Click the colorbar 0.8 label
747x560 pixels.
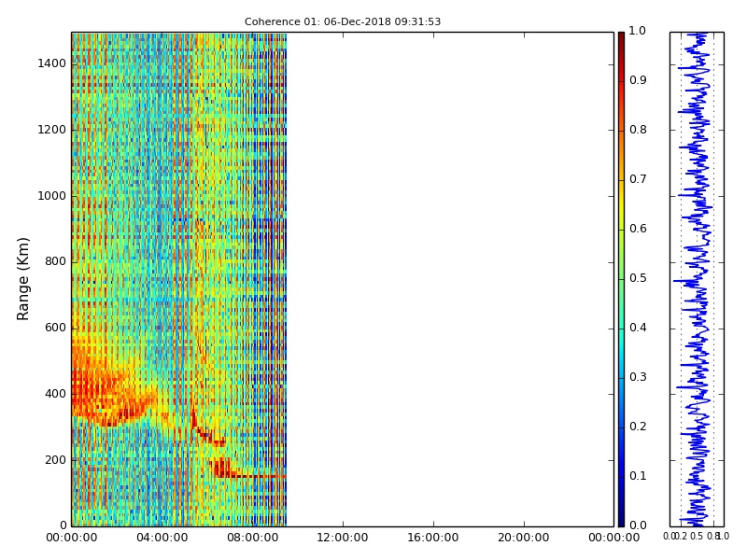click(638, 130)
